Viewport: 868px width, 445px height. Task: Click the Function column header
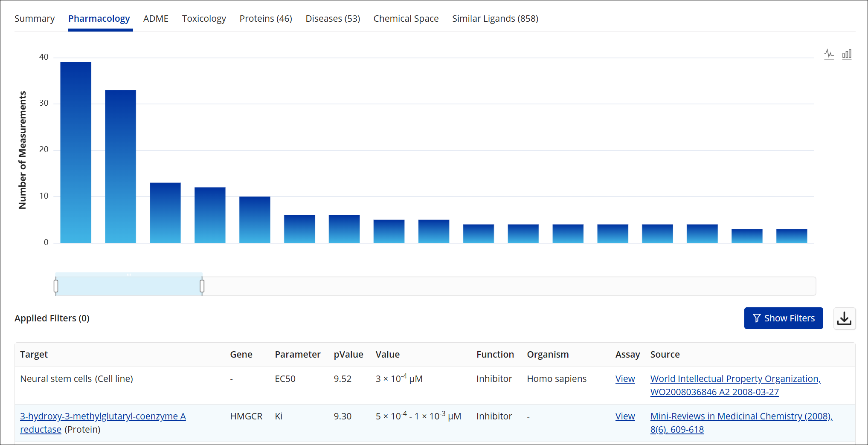pyautogui.click(x=495, y=355)
